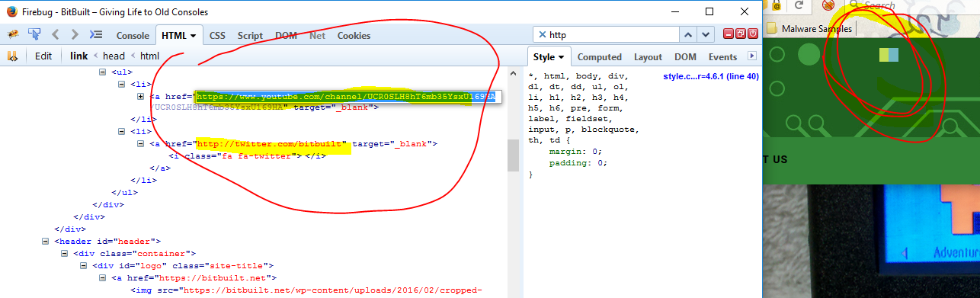Switch to the Script panel
The width and height of the screenshot is (980, 298).
(250, 36)
